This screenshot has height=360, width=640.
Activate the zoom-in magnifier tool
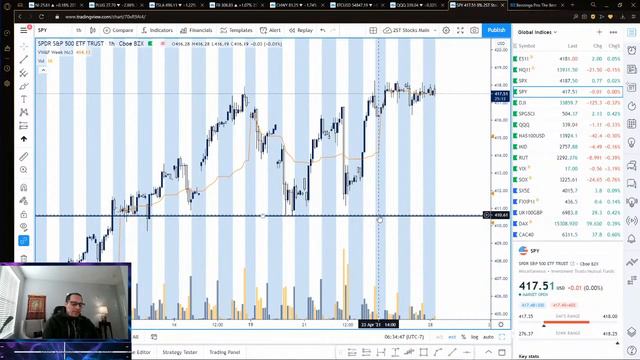[24, 170]
